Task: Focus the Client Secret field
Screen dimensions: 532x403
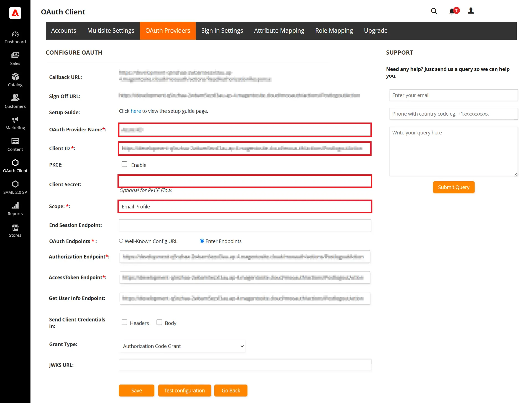Action: [x=245, y=181]
